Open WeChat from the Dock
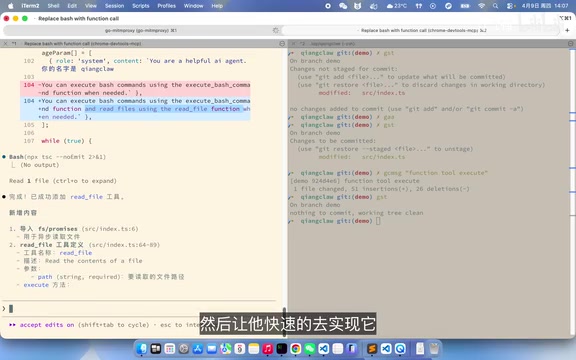This screenshot has width=576, height=360. click(309, 348)
